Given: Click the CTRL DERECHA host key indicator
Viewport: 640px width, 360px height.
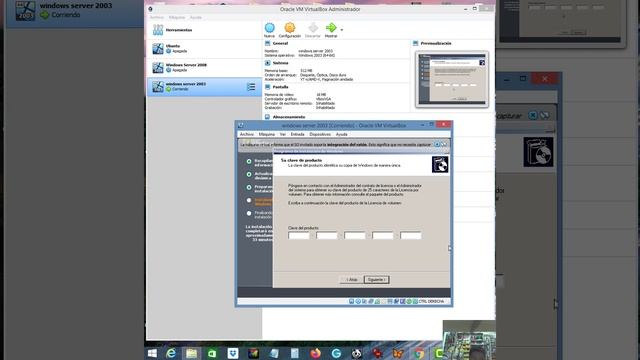Looking at the screenshot, I should [x=431, y=301].
